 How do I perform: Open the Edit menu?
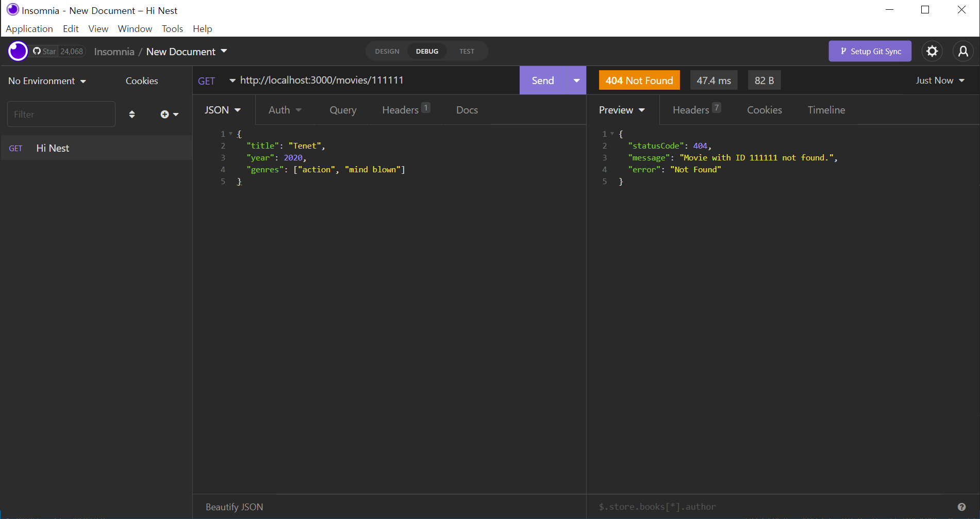(x=71, y=28)
